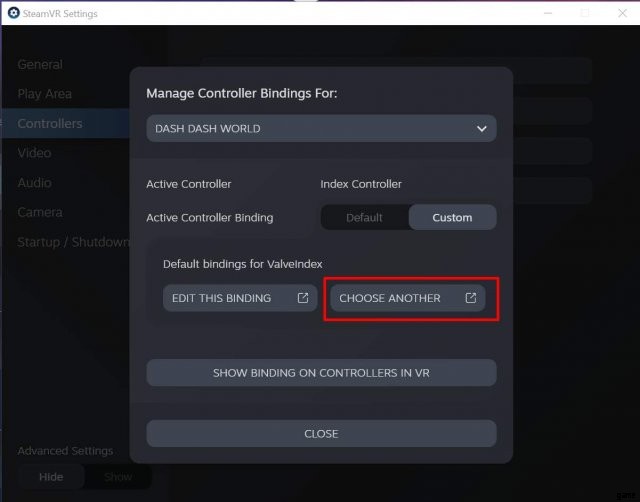Open the Camera settings section
Screen dimensions: 640x502
click(x=40, y=212)
